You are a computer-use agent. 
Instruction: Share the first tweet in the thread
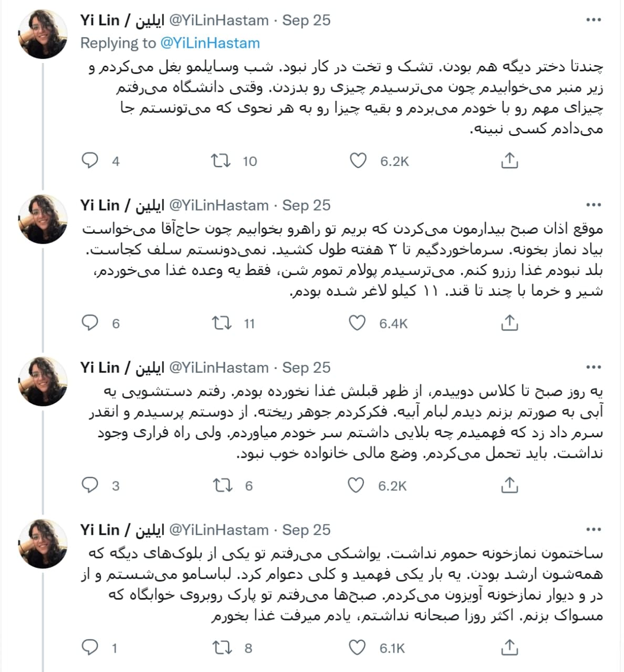[x=509, y=160]
